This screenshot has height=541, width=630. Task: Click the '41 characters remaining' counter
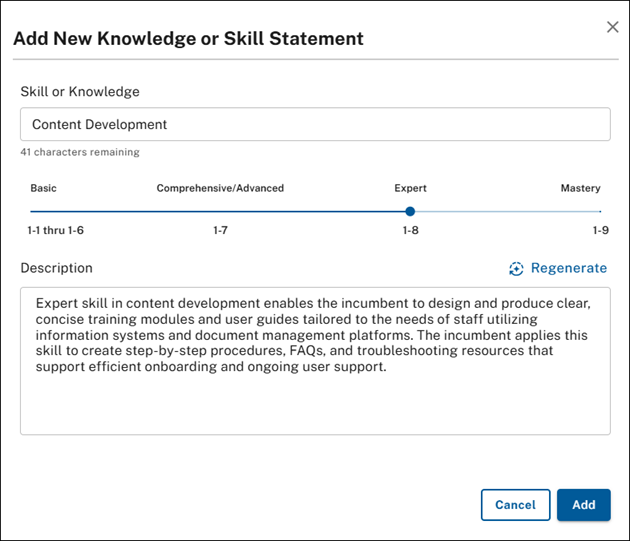point(80,152)
